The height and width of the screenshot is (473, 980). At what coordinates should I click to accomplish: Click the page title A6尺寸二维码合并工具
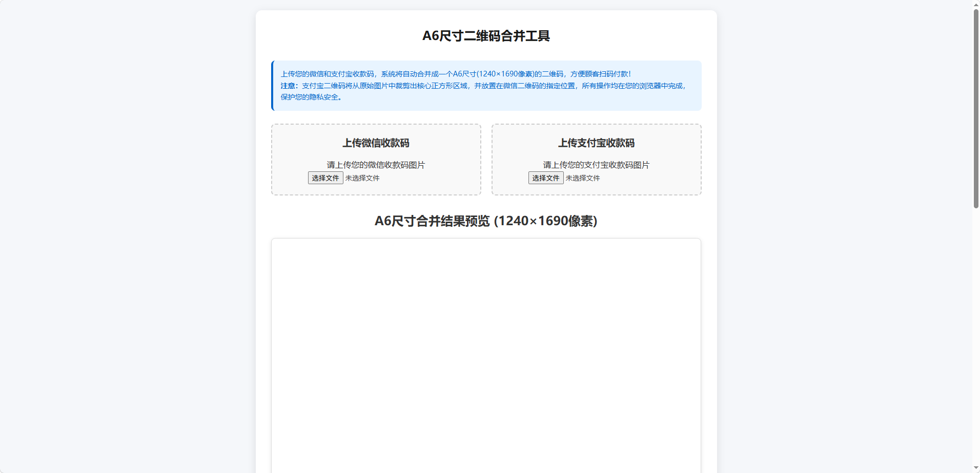[486, 36]
